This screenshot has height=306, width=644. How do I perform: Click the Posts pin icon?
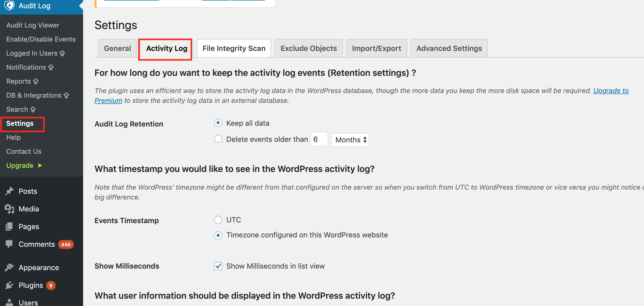click(x=9, y=191)
